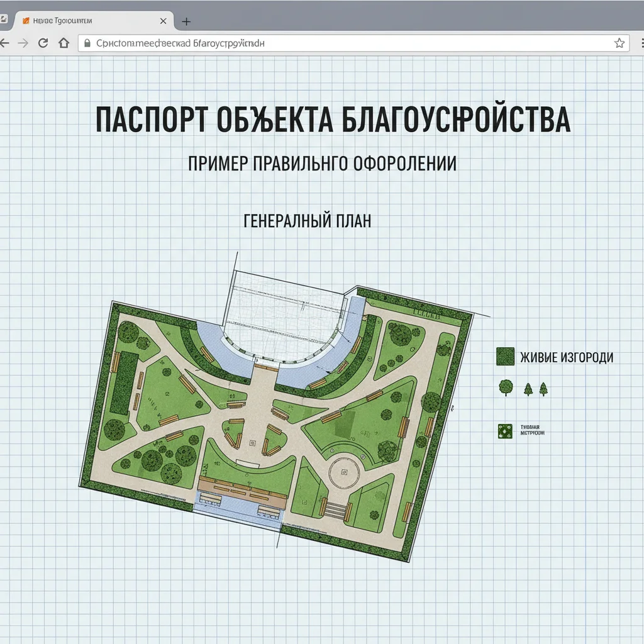Screen dimensions: 644x644
Task: Reload the page with the refresh icon
Action: [x=43, y=43]
